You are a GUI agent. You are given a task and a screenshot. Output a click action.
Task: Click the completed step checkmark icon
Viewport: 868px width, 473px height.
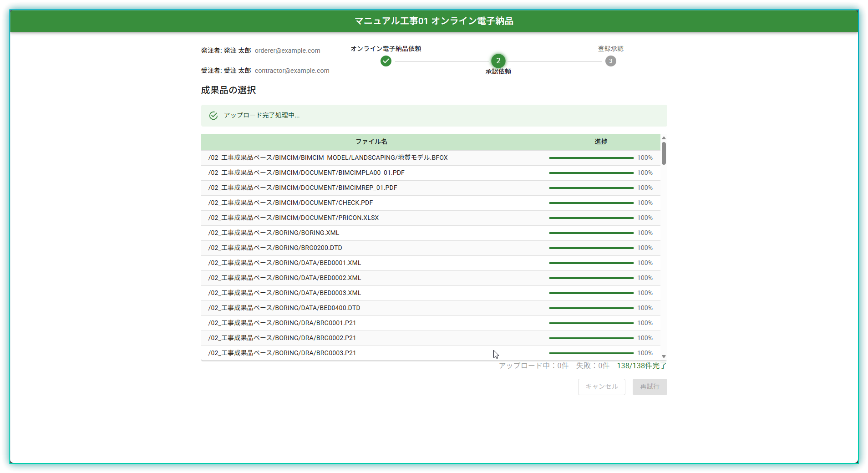pos(386,61)
